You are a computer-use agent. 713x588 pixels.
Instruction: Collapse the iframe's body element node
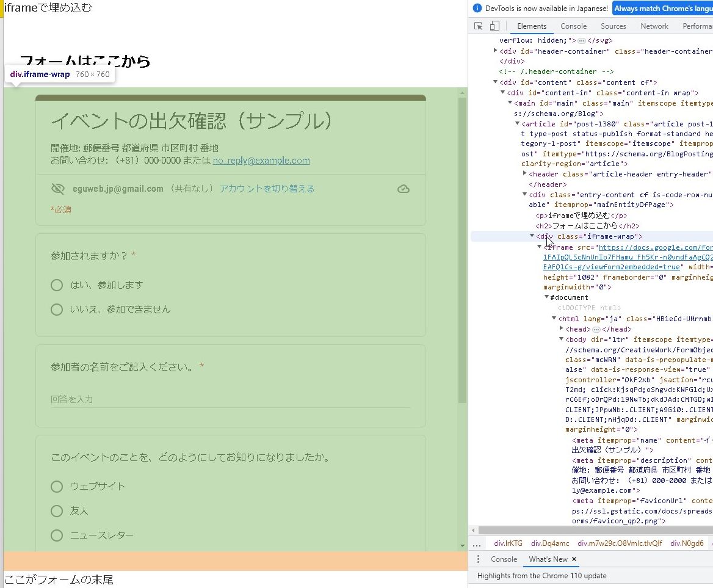click(x=561, y=339)
